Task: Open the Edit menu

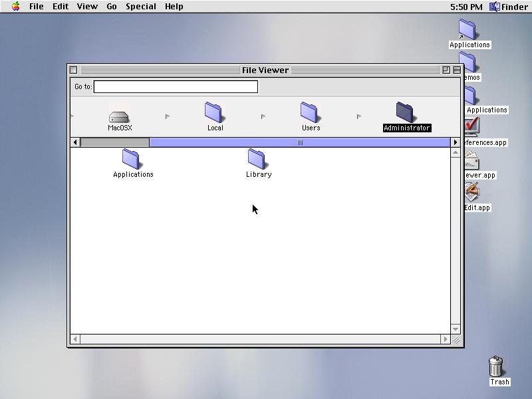Action: click(61, 7)
